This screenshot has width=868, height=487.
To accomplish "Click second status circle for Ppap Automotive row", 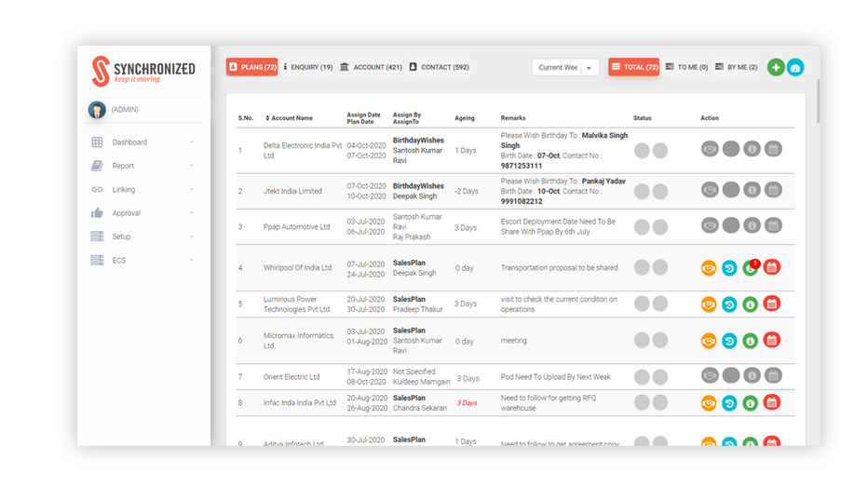I will click(660, 227).
